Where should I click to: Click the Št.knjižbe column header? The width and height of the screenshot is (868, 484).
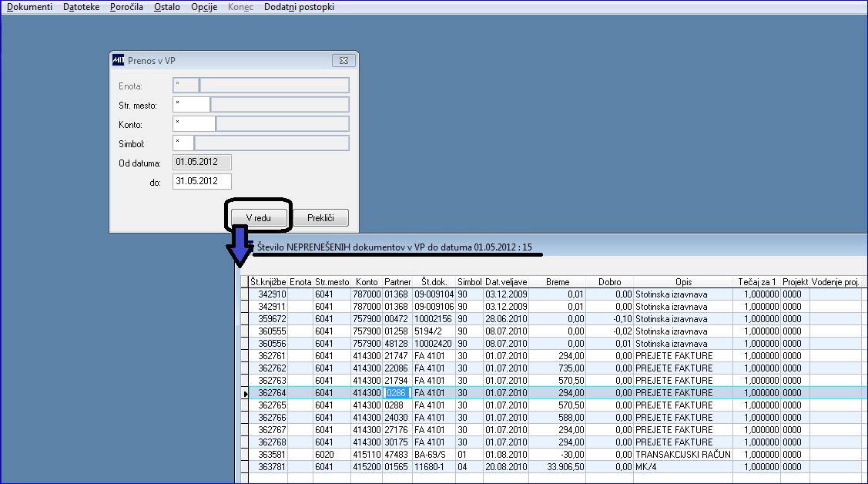coord(268,282)
